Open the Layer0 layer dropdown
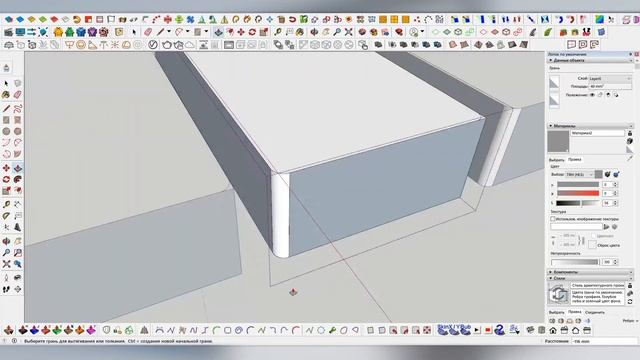640x360 pixels. pos(610,78)
